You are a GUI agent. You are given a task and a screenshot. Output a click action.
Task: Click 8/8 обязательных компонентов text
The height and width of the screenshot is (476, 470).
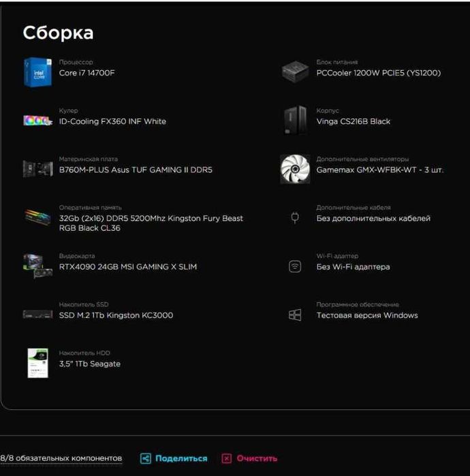click(x=61, y=458)
